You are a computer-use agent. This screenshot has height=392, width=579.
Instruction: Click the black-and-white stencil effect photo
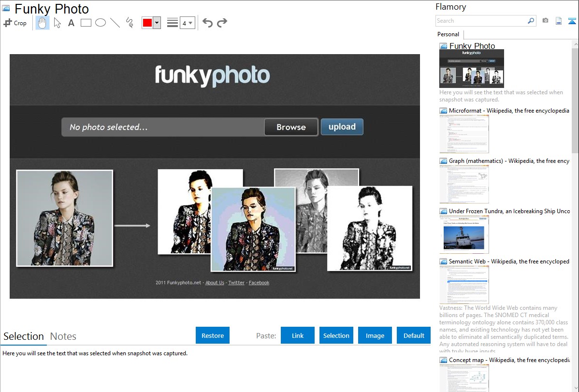370,228
